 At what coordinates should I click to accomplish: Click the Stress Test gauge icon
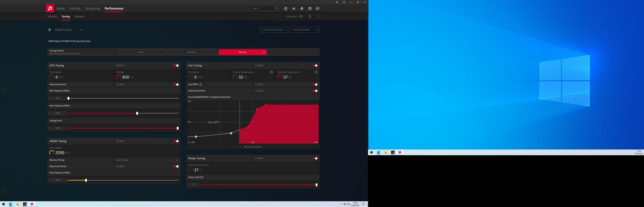[301, 17]
